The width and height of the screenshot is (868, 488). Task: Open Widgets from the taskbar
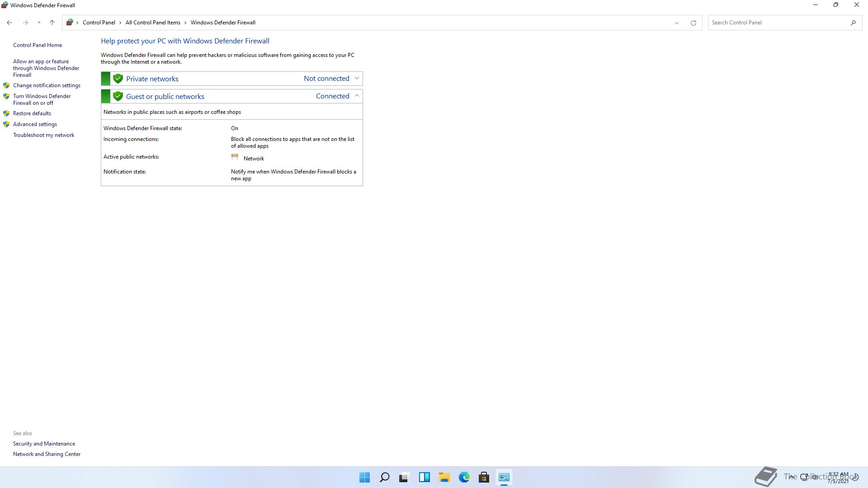point(424,477)
